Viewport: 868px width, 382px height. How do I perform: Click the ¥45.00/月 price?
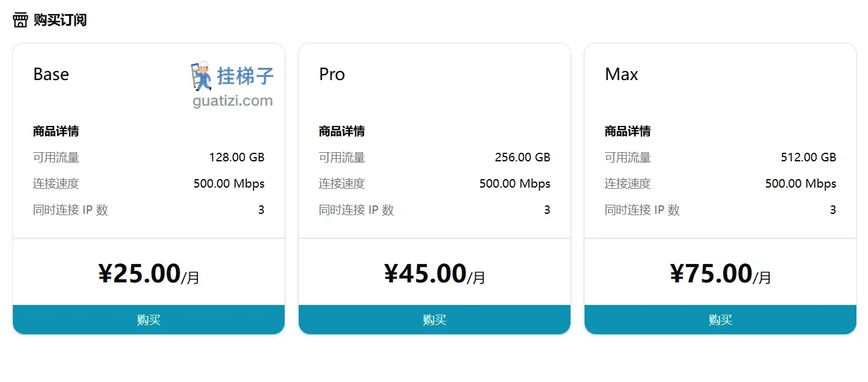434,274
